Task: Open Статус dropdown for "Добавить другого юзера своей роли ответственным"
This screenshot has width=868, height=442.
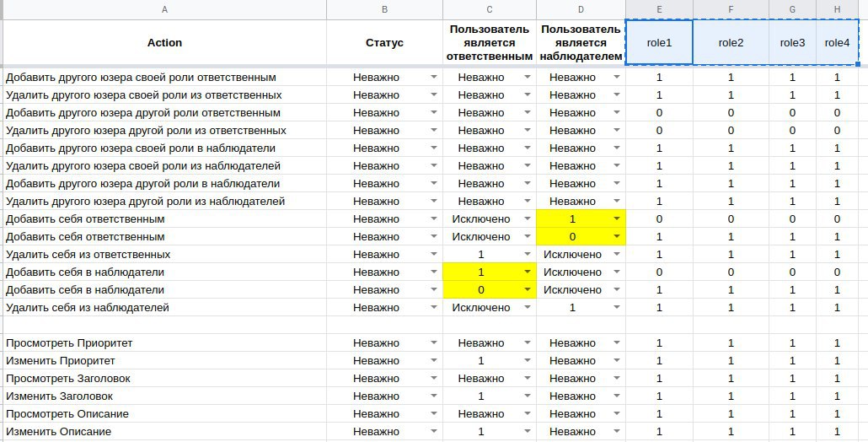Action: (x=434, y=78)
